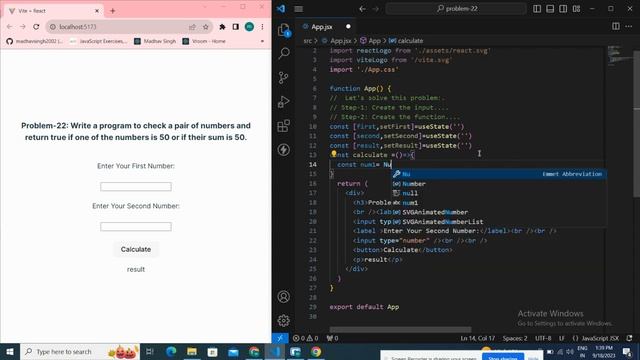Viewport: 640px width, 360px height.
Task: Open notifications bell in VS Code status bar
Action: (629, 338)
